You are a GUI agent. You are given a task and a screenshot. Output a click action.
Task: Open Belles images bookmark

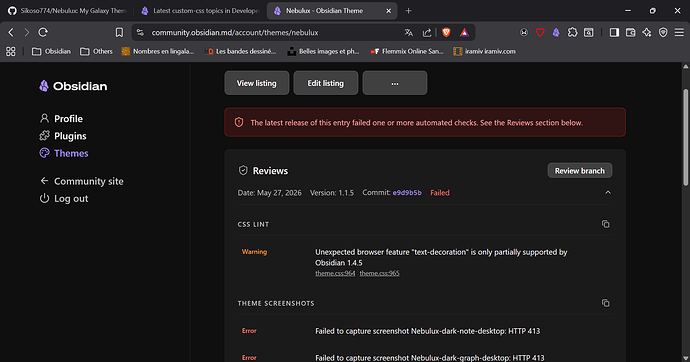323,51
